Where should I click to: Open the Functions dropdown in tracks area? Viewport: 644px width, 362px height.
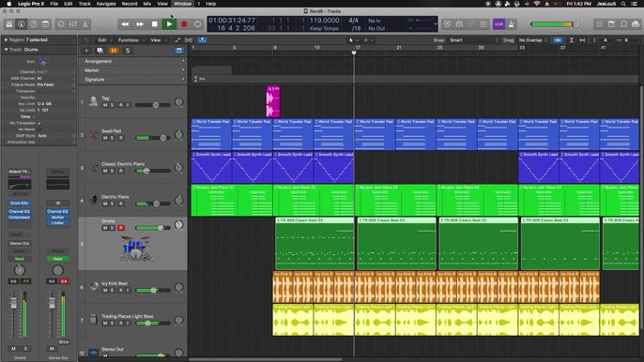pos(131,40)
